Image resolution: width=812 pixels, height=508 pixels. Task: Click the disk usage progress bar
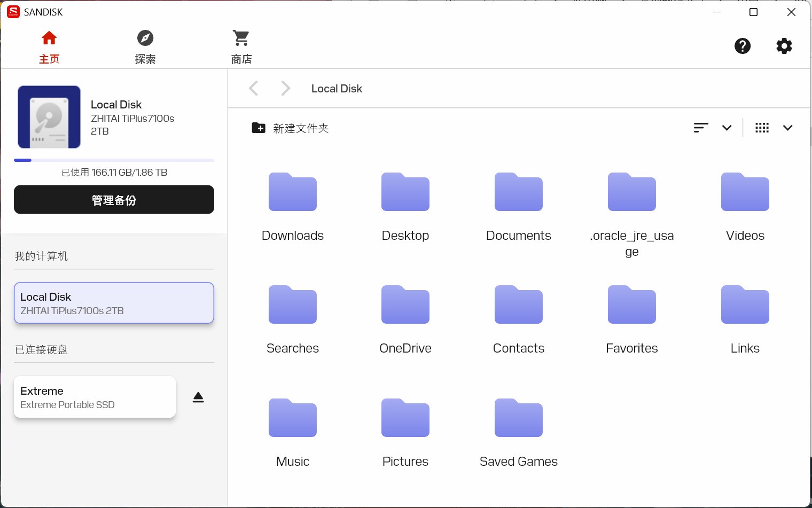[114, 160]
